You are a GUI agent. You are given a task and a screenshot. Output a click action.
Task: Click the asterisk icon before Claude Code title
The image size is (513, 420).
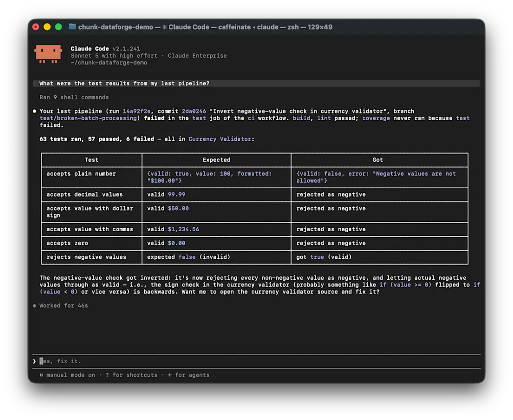(x=165, y=27)
